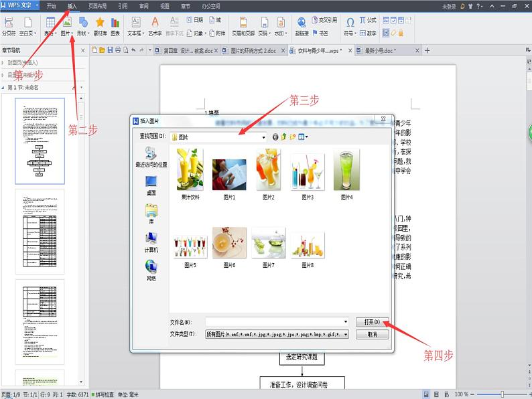Insert 日期 date from the ribbon
532x399 pixels.
pos(194,20)
